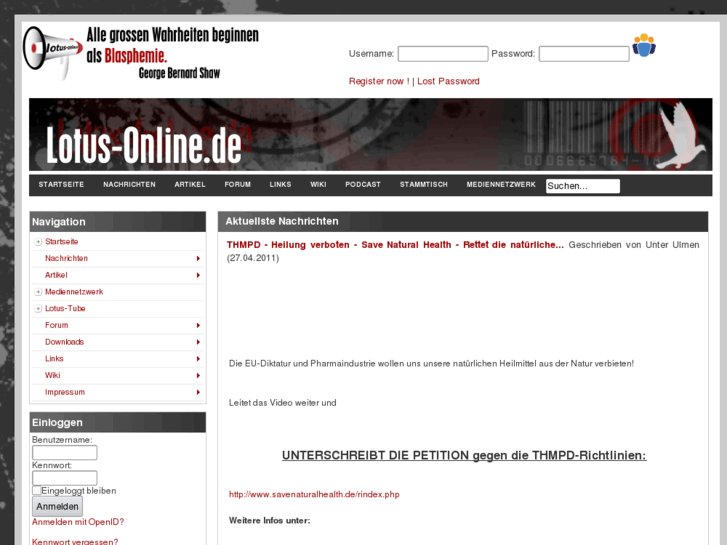Click the Lotus-Online.de banner image
The image size is (727, 545).
(x=370, y=135)
